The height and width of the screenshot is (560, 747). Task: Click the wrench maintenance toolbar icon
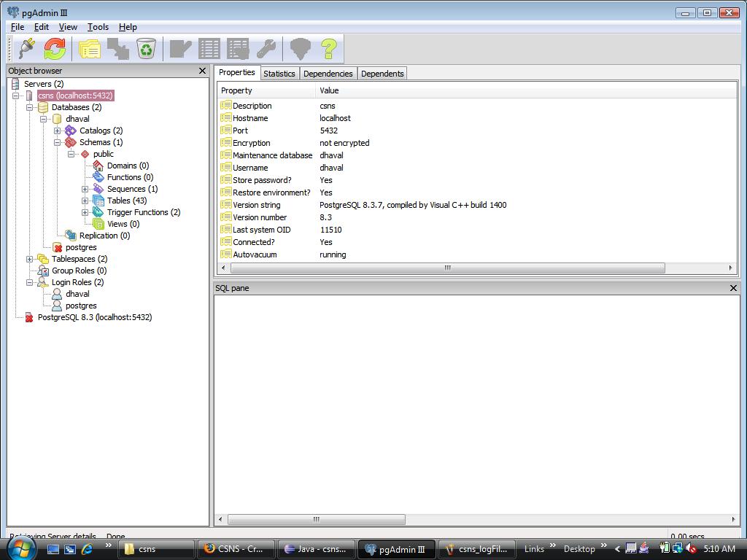266,49
